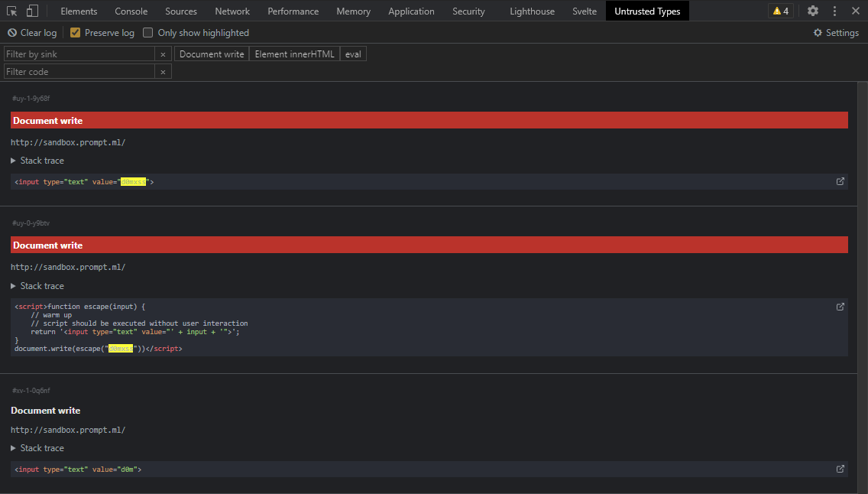Click entry ID #xv-1-0q6nf
Image resolution: width=868 pixels, height=494 pixels.
31,391
